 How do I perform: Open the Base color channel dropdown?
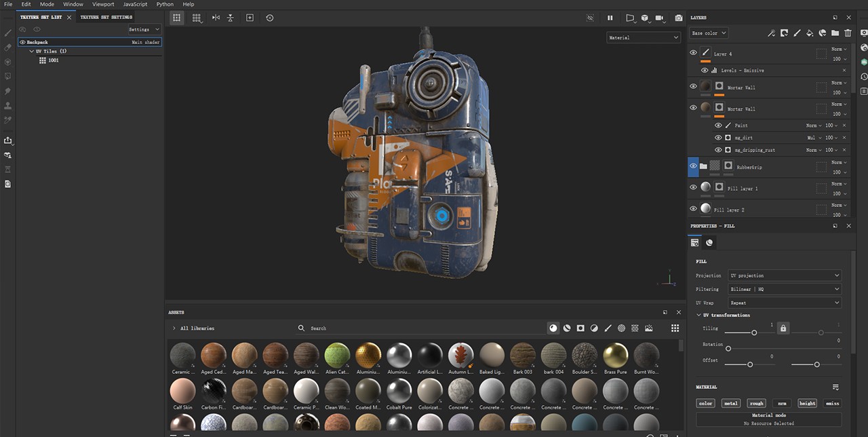(708, 33)
